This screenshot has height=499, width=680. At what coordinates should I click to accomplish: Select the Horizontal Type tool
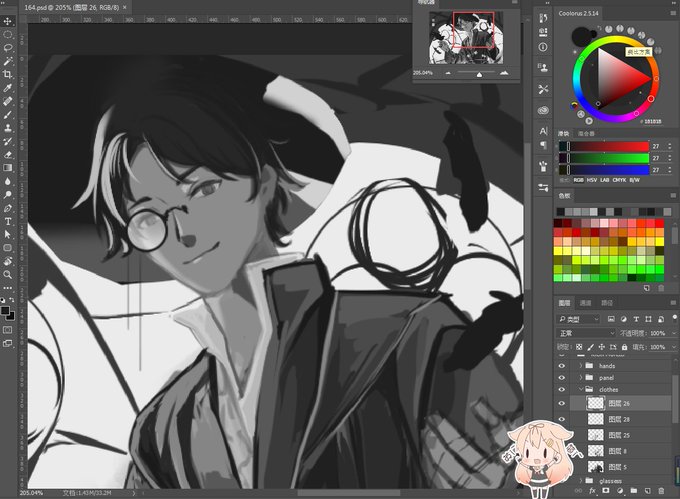pyautogui.click(x=8, y=222)
